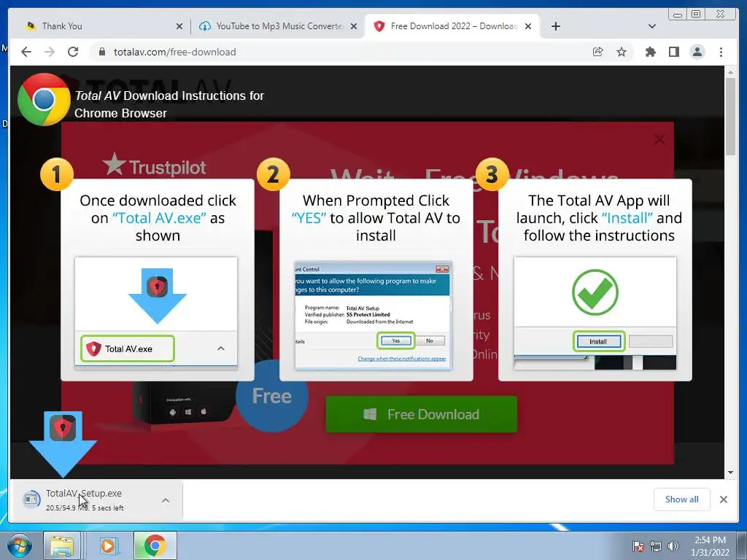Bookmark this page with the star
The width and height of the screenshot is (747, 560).
coord(622,52)
